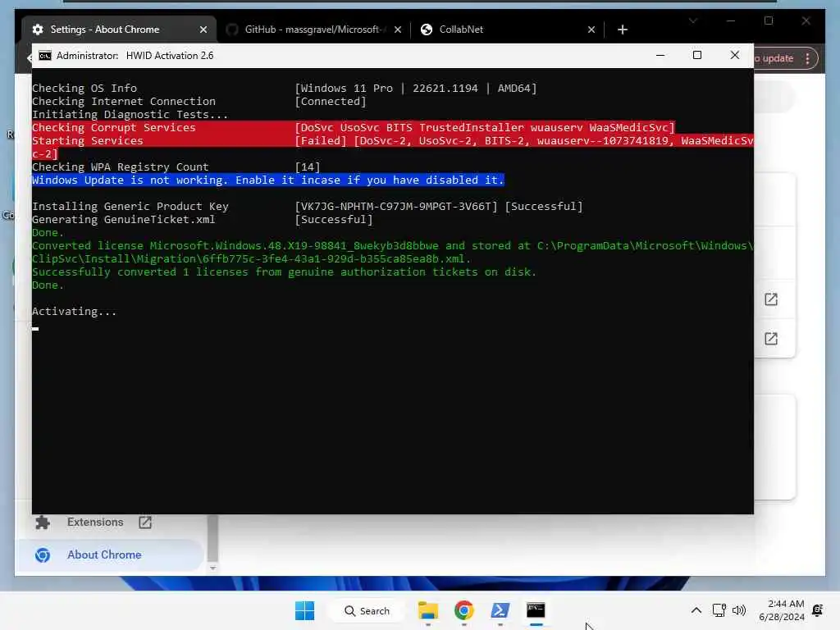Image resolution: width=840 pixels, height=630 pixels.
Task: Click 'Successfully converted 1 licenses' line
Action: tap(284, 272)
